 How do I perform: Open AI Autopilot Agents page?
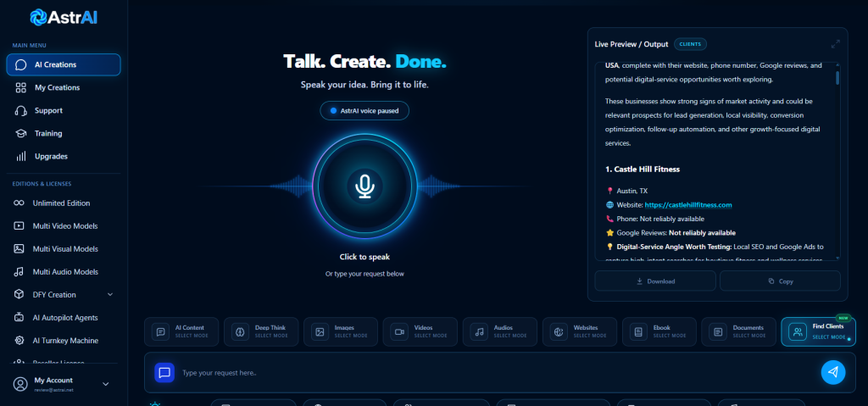click(64, 317)
